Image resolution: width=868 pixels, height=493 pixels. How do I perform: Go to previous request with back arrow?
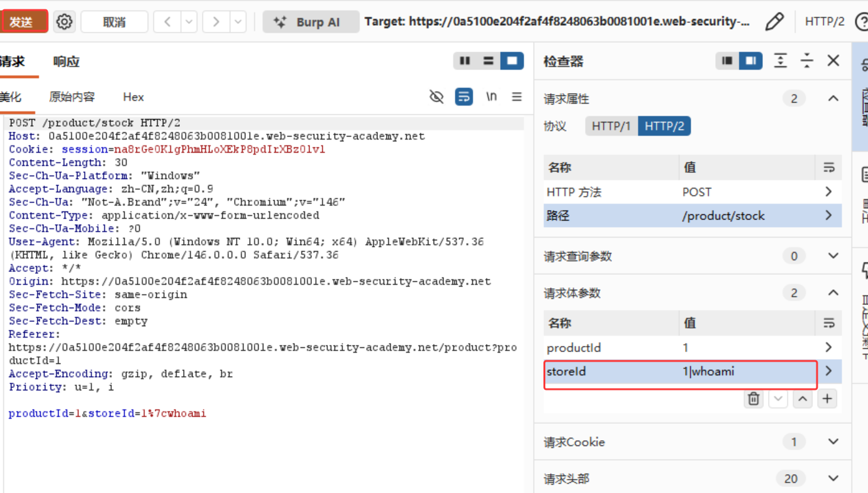[167, 22]
